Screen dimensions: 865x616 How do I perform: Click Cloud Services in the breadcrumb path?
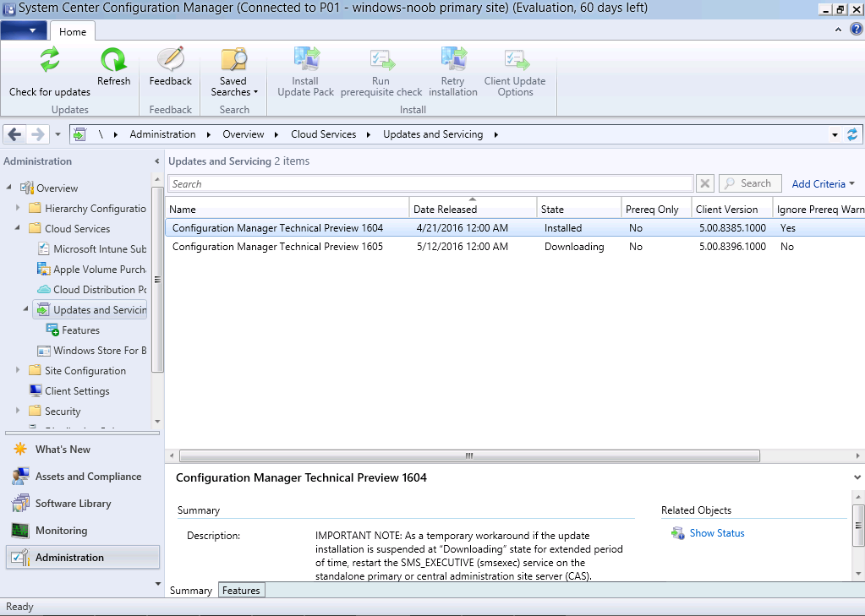coord(323,134)
